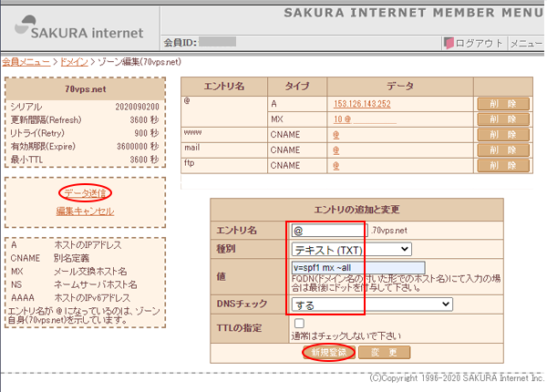Click the mail entry name cell
547x392 pixels.
click(x=224, y=150)
